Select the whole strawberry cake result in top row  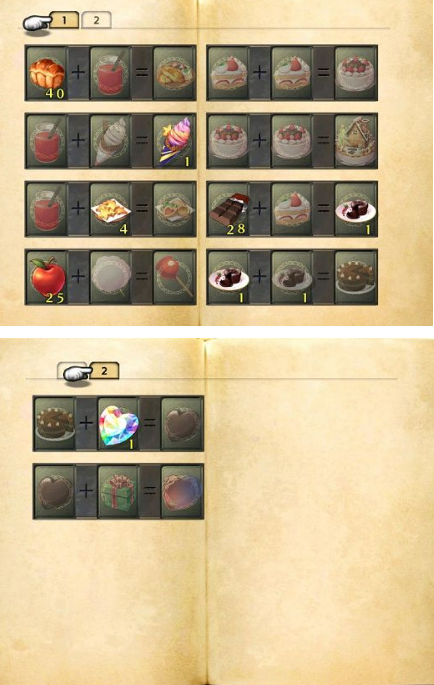[355, 73]
